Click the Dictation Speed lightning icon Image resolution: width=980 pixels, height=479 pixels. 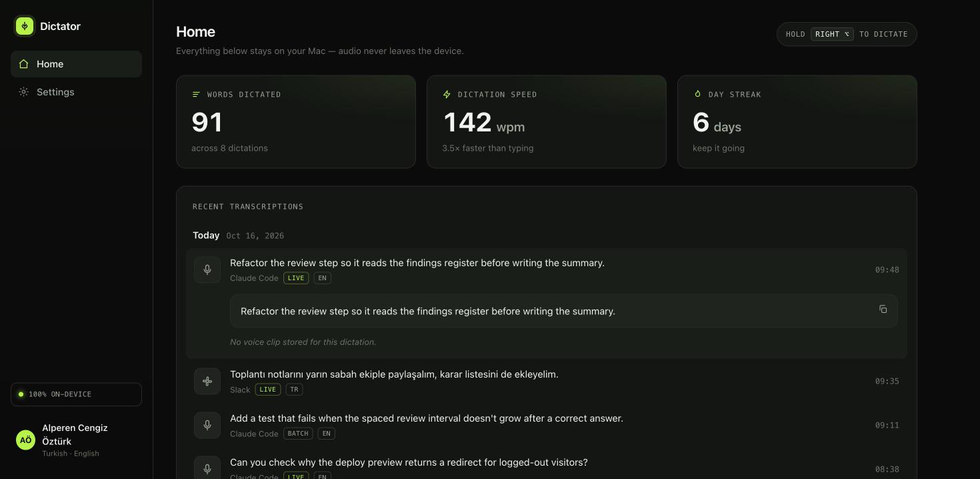[447, 94]
